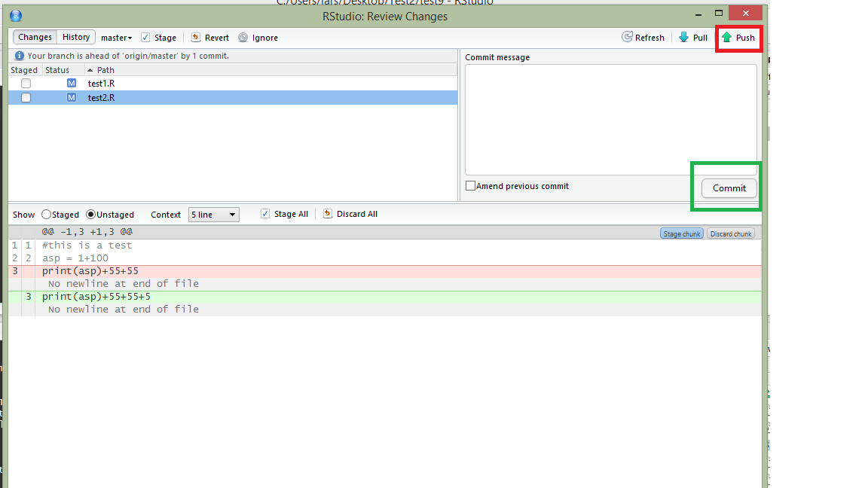Tick the Staged checkbox for test2.R
Image resolution: width=868 pixels, height=488 pixels.
click(26, 97)
